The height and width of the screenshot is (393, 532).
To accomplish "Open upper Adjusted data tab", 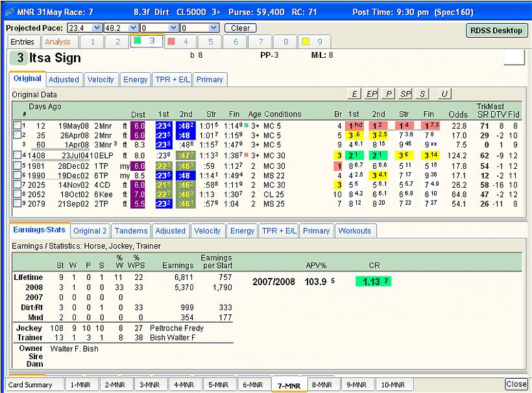I will [x=64, y=79].
